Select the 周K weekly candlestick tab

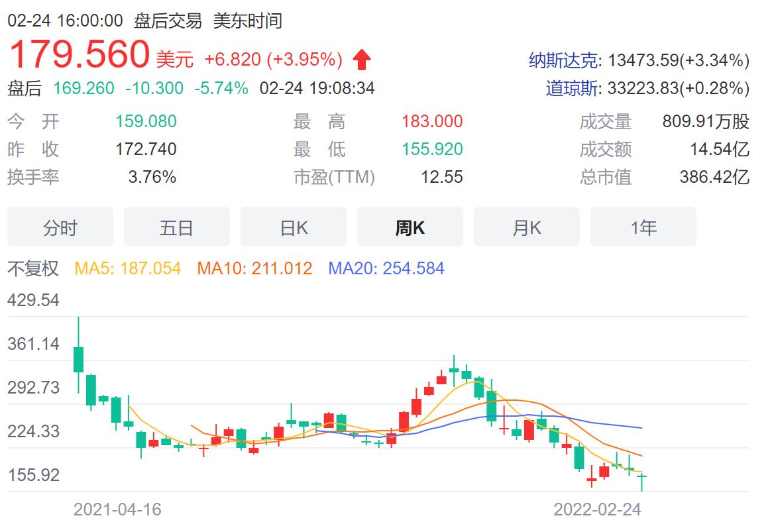tap(410, 227)
